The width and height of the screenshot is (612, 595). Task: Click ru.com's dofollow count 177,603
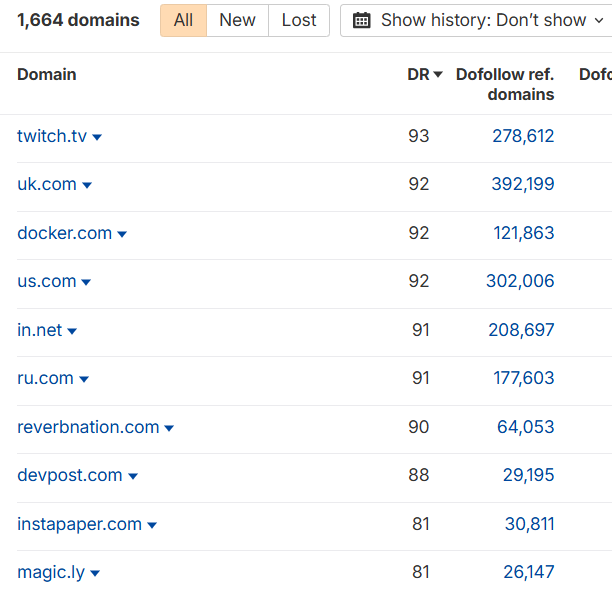(524, 378)
